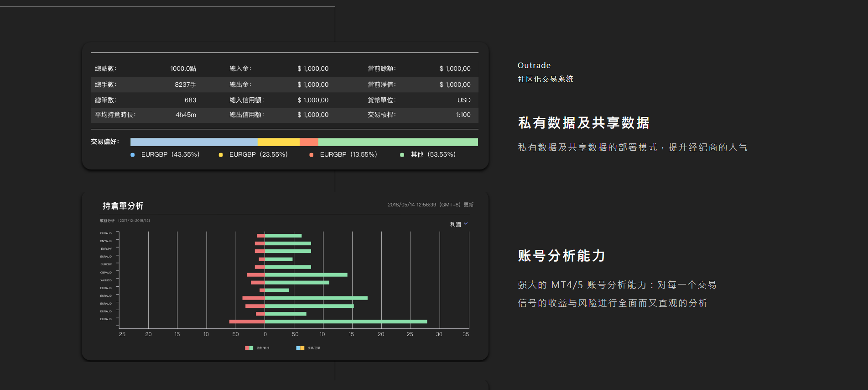
Task: Click the 私有数据及共享数据的部署模式 description text
Action: 633,148
